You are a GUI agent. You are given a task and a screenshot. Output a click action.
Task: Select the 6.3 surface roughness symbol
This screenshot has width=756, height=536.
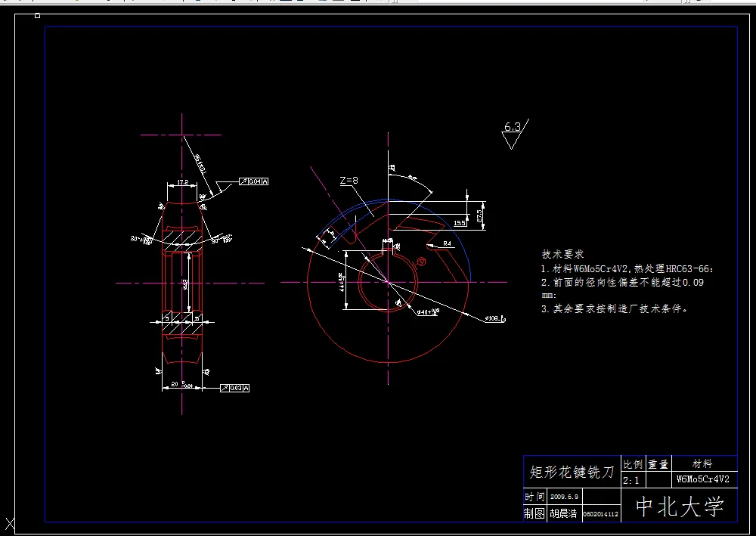[514, 134]
